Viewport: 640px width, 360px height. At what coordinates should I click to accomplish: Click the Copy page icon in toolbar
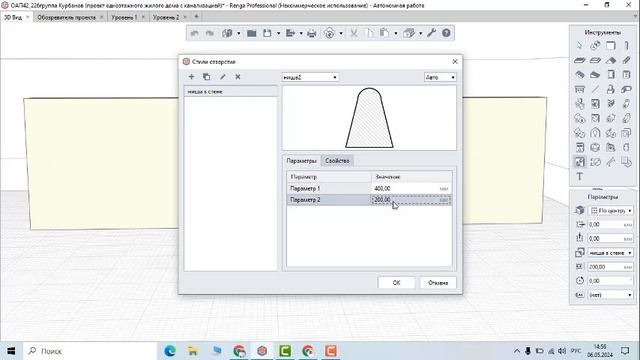coord(369,33)
